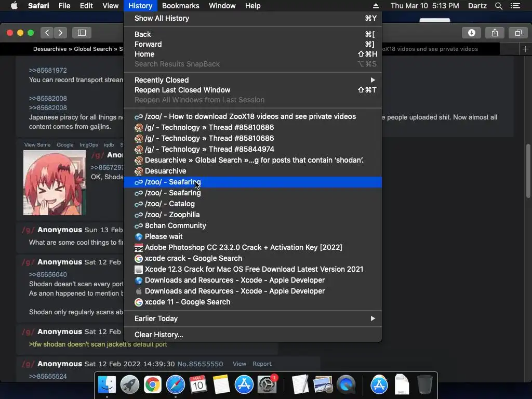Open the Safari menu
Viewport: 532px width, 399px height.
38,6
